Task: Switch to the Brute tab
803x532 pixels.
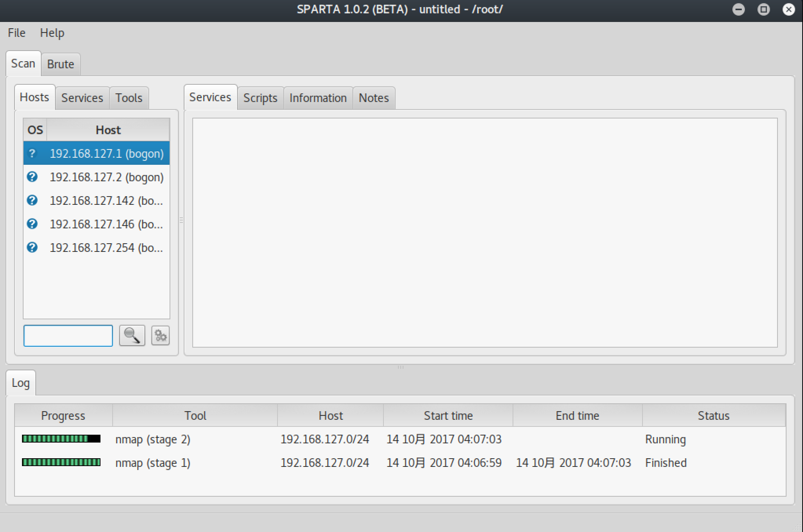Action: click(60, 64)
